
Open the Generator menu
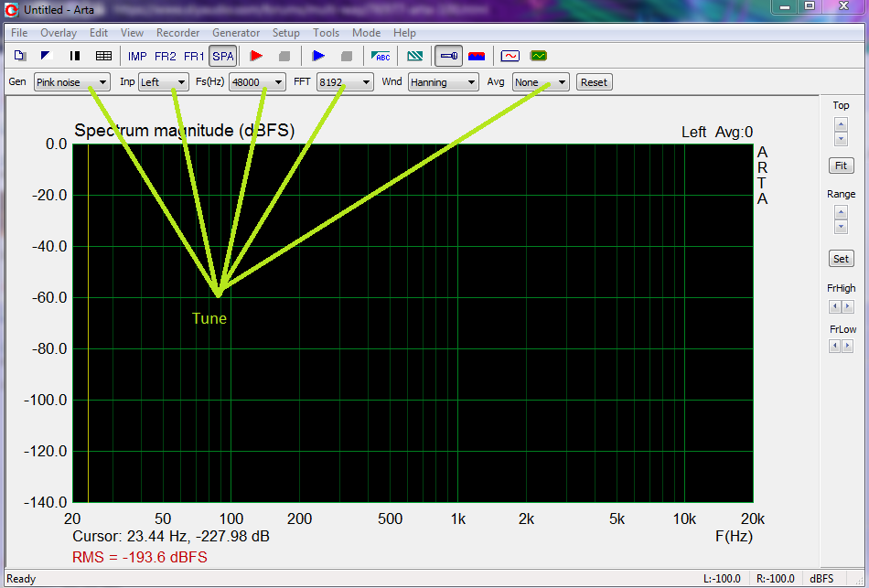tap(236, 33)
